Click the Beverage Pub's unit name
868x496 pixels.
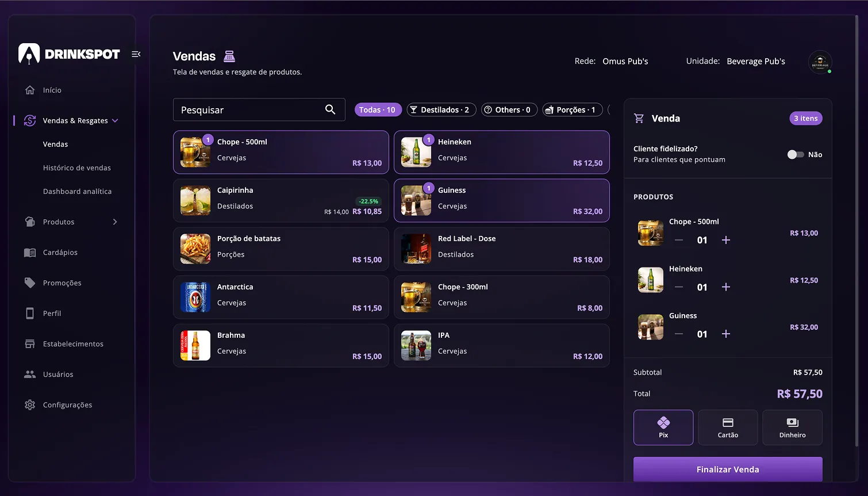(756, 62)
